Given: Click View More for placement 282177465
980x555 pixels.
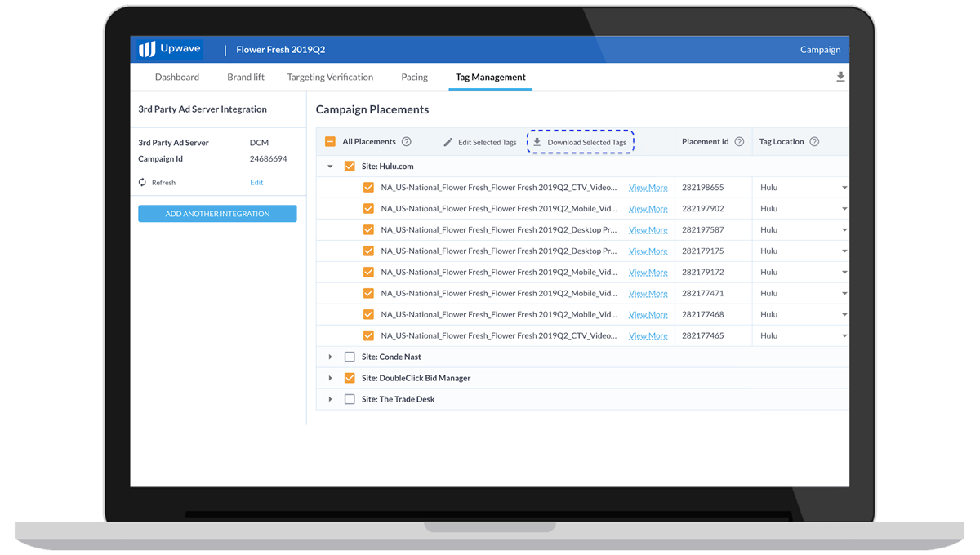Looking at the screenshot, I should coord(648,336).
